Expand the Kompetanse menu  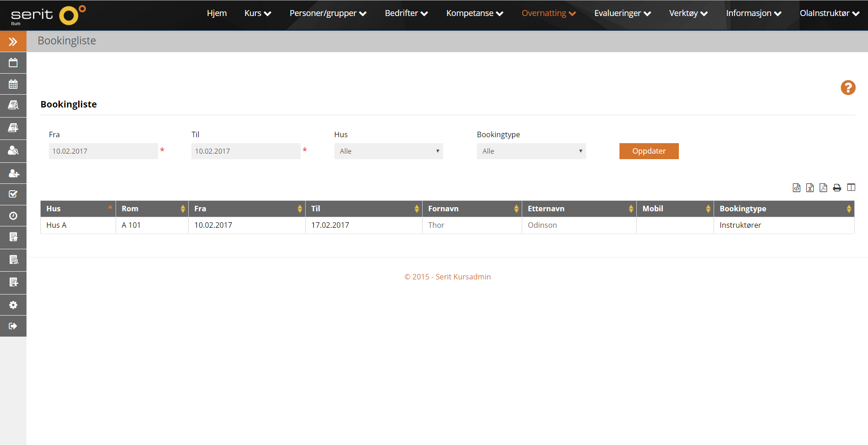(x=475, y=13)
